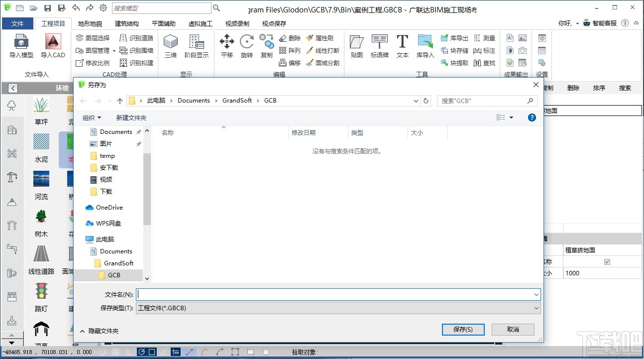Click the camera snapshot icon in 成果输出
The height and width of the screenshot is (359, 644).
coord(523,50)
